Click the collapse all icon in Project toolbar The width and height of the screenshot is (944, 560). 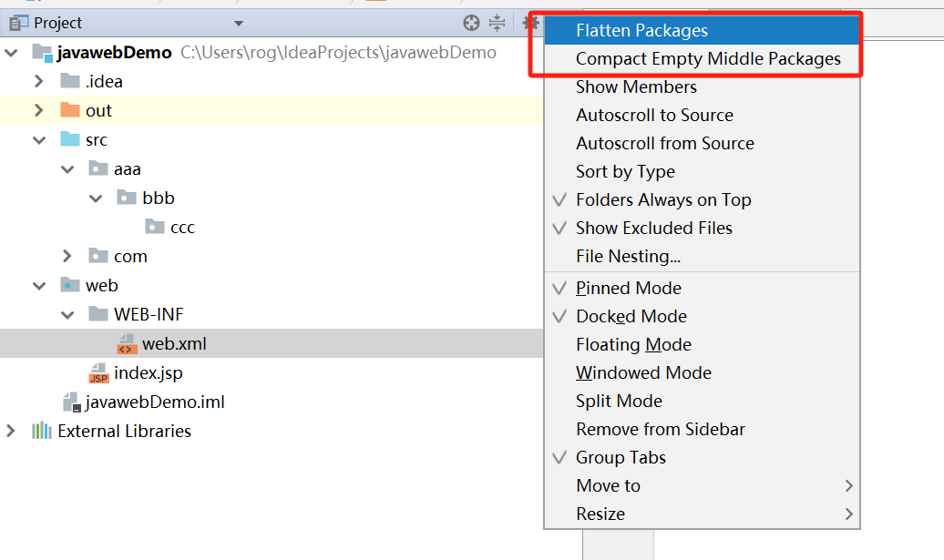coord(497,23)
